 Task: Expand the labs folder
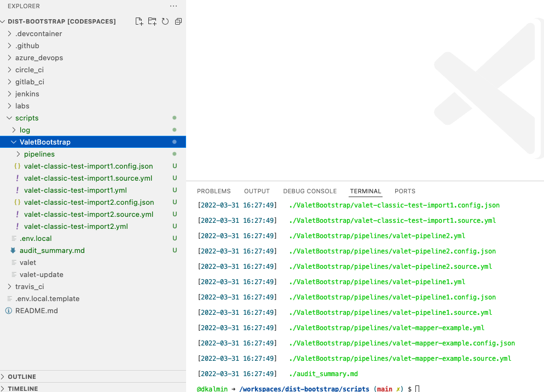click(x=9, y=106)
